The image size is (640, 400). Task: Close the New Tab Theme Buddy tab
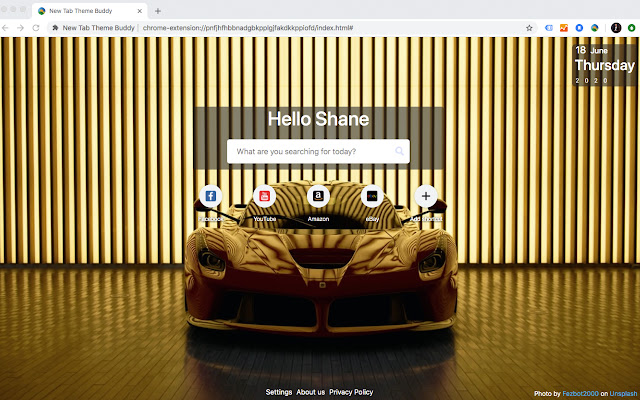pos(140,11)
